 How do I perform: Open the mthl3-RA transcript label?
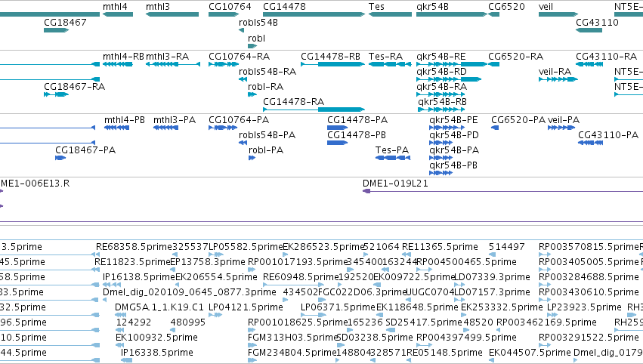[167, 57]
